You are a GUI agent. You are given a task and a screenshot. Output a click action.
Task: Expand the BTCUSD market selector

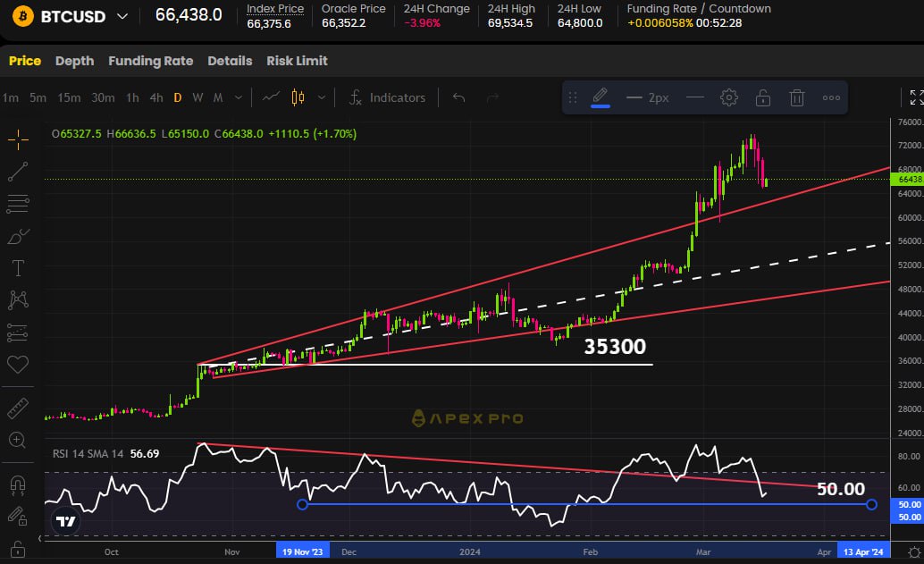[x=122, y=16]
